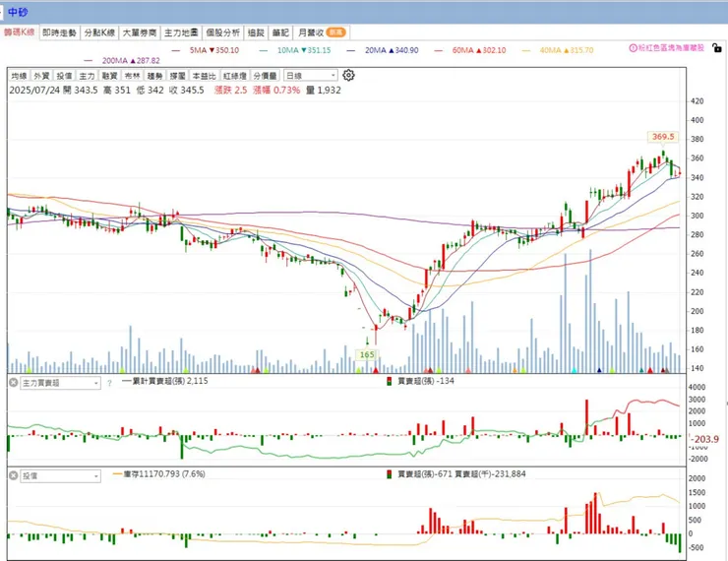Open the 日線 timeframe dropdown
The width and height of the screenshot is (728, 561).
(x=310, y=75)
